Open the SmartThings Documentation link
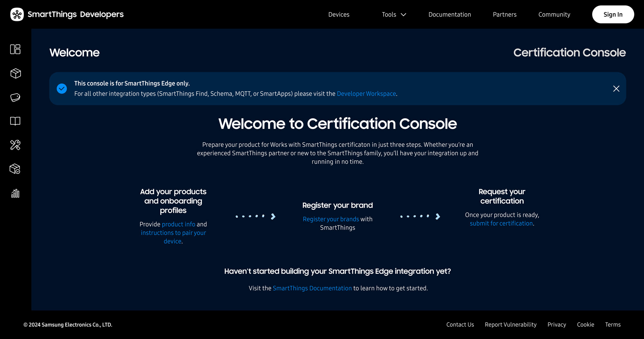644x339 pixels. 312,288
